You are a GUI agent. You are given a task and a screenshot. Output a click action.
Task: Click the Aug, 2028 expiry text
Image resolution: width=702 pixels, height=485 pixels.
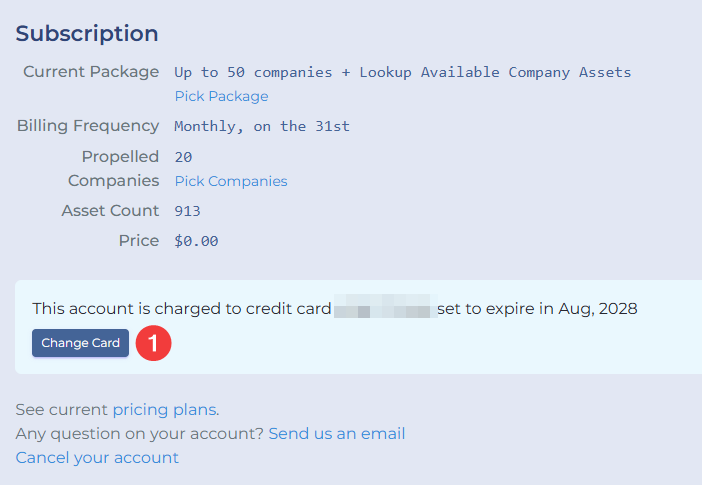[x=598, y=309]
